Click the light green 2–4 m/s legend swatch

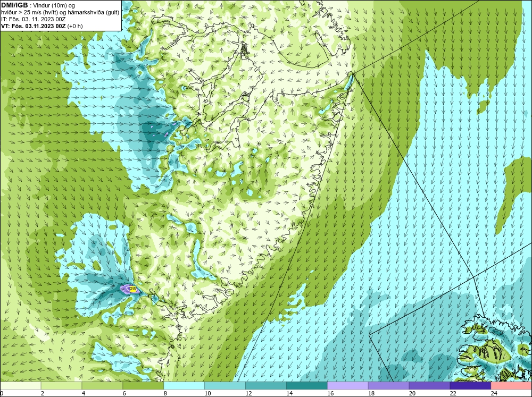point(61,386)
